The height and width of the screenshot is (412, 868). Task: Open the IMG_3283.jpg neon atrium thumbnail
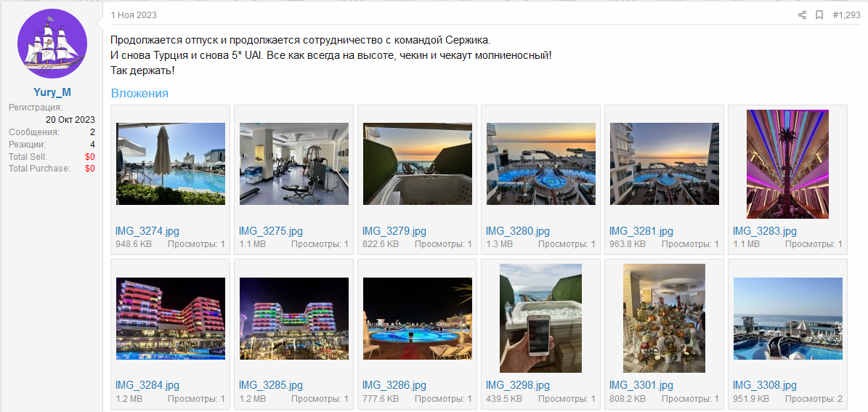click(x=787, y=164)
